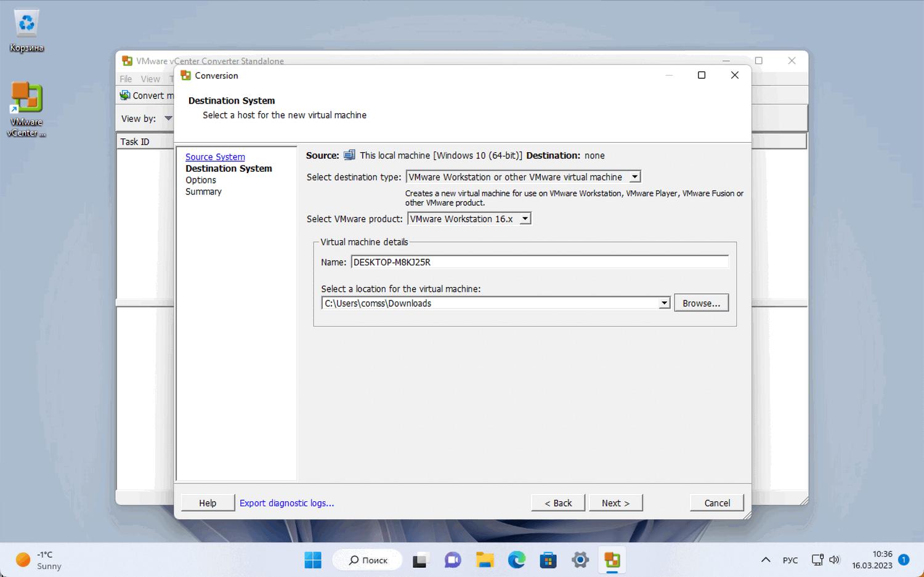
Task: Expand the virtual machine location dropdown
Action: (664, 303)
